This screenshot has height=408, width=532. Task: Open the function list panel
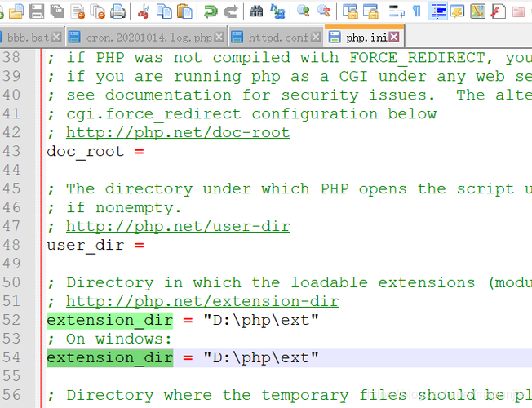(498, 11)
